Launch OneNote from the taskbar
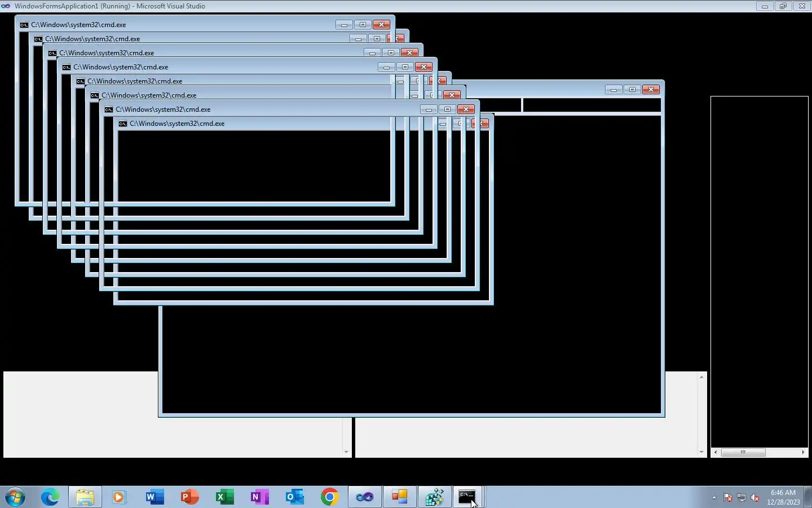 click(x=259, y=497)
